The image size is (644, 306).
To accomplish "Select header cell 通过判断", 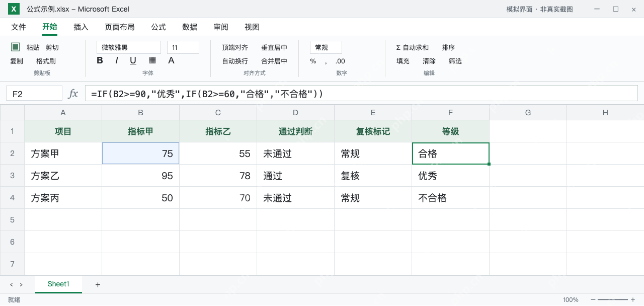I will click(296, 131).
